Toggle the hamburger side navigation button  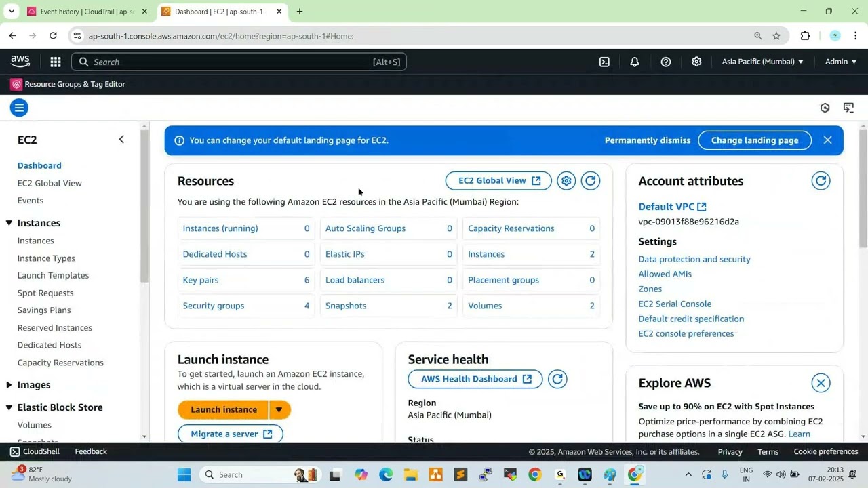click(x=19, y=108)
